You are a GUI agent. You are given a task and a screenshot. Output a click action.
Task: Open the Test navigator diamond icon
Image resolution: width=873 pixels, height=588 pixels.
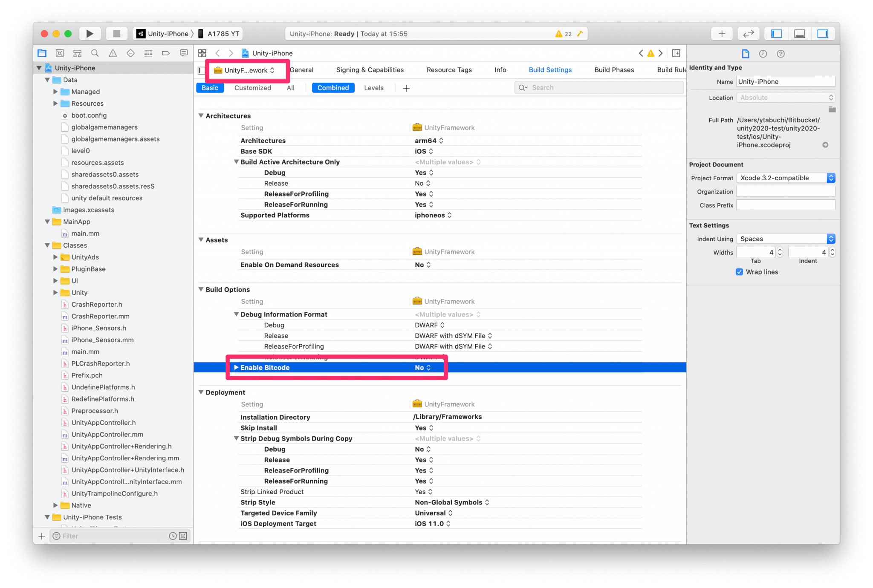point(130,53)
